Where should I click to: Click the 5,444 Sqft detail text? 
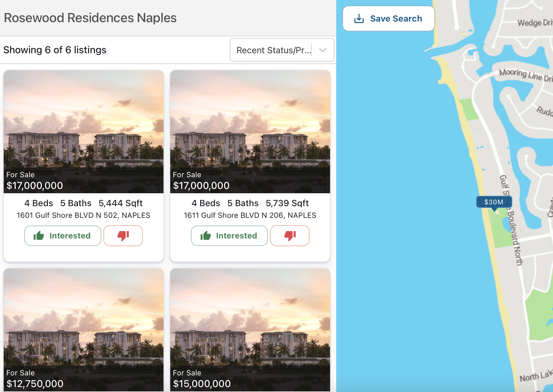point(120,203)
